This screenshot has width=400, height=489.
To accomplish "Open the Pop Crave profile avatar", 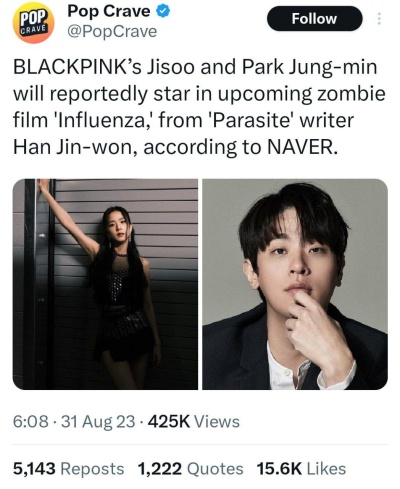I will [33, 24].
